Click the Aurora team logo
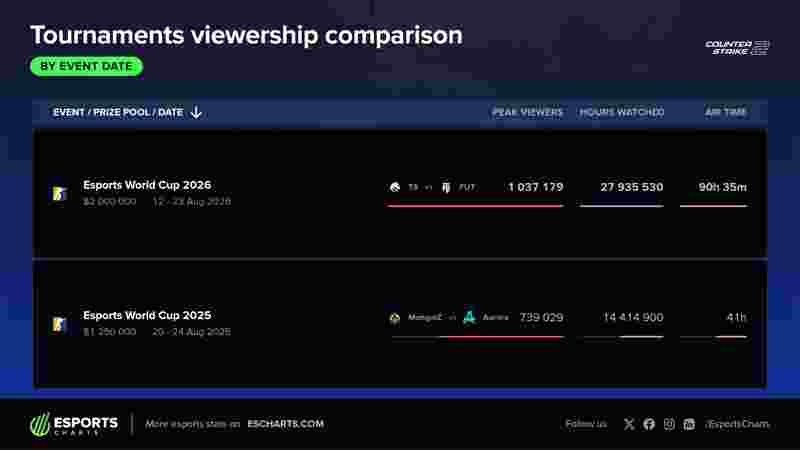This screenshot has width=800, height=450. coord(469,317)
